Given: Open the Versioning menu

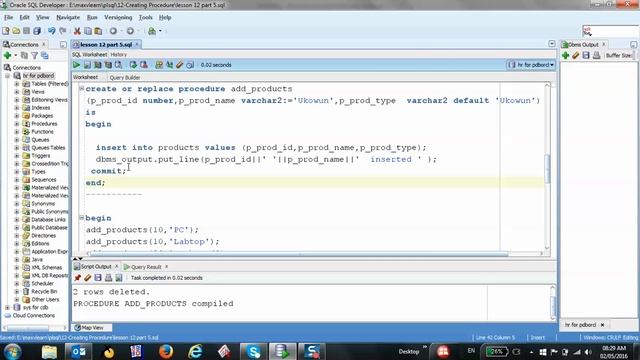Looking at the screenshot, I should click(118, 18).
